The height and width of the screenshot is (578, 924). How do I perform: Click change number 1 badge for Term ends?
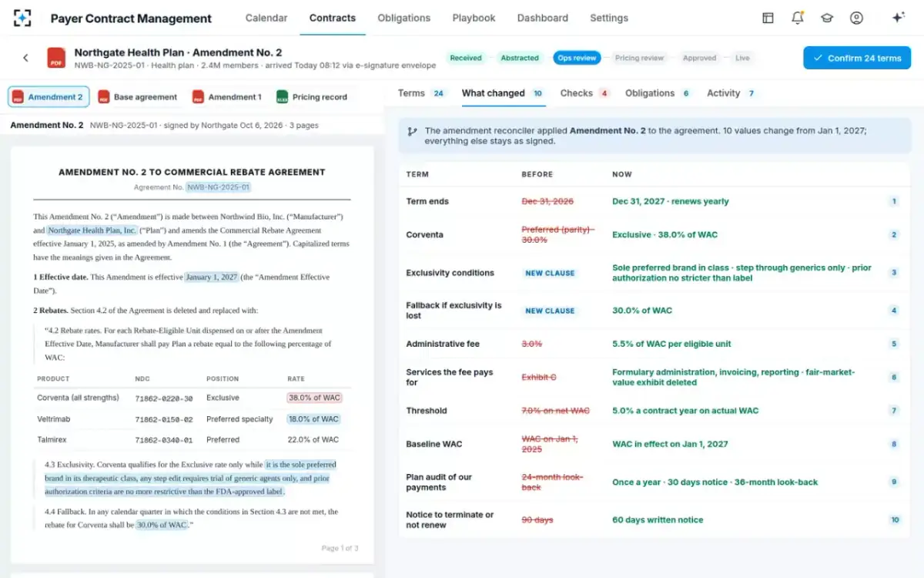(x=894, y=201)
